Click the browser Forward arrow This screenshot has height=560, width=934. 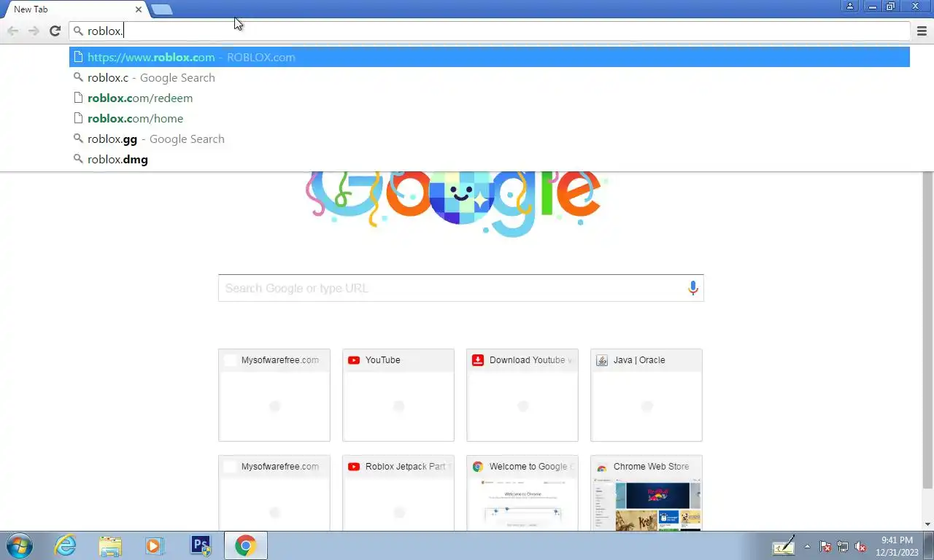(x=34, y=31)
